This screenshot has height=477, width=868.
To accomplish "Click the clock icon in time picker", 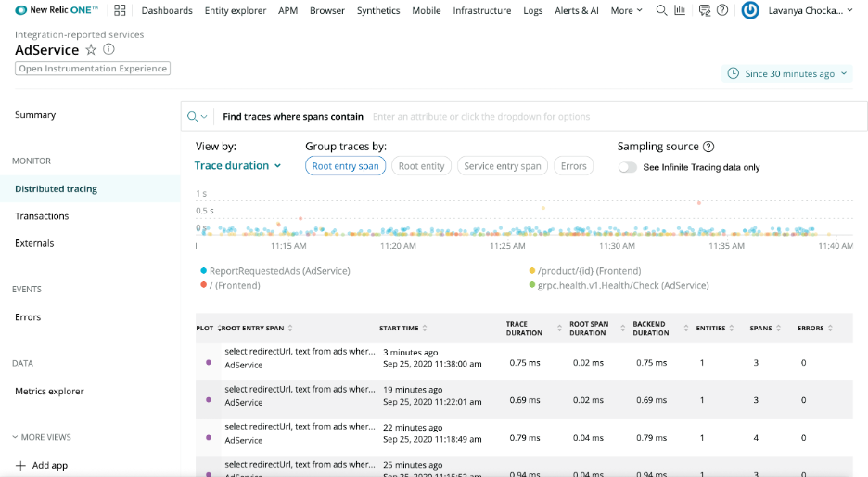I will pyautogui.click(x=733, y=73).
